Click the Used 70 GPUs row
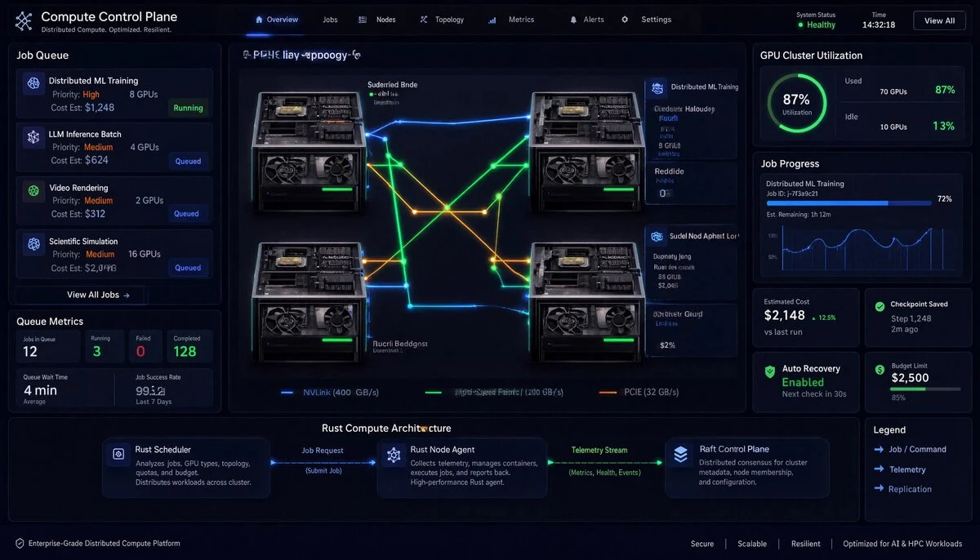 point(899,87)
